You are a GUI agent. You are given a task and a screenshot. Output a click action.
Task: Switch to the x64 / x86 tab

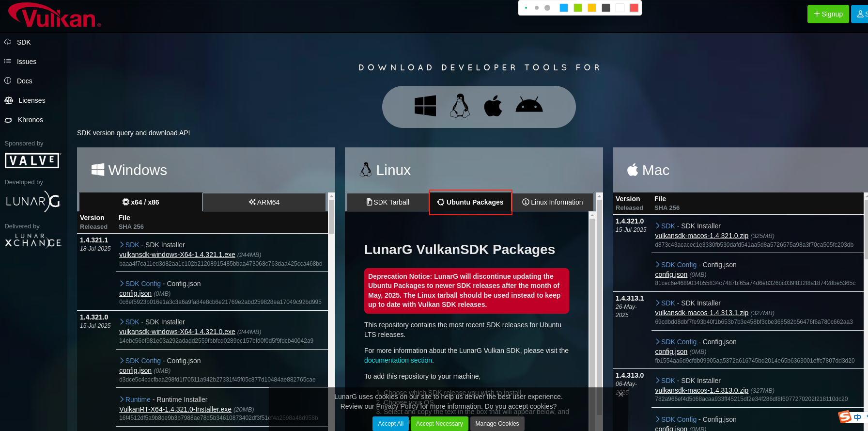click(x=140, y=202)
